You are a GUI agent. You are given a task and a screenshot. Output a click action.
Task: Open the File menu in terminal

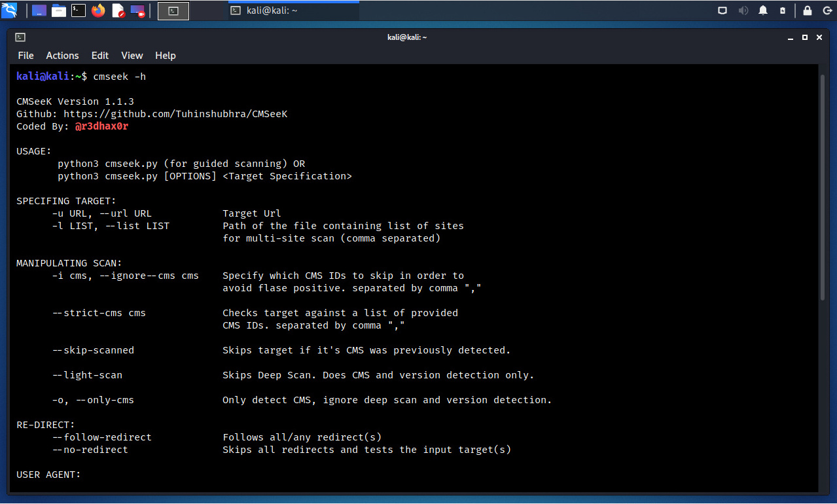[26, 56]
